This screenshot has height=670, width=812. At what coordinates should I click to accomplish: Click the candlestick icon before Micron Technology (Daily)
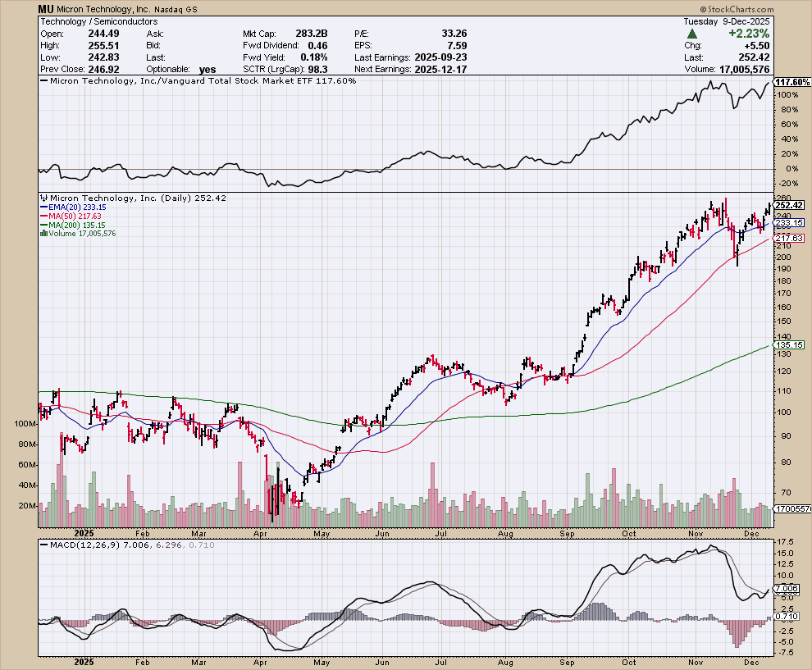[x=44, y=198]
